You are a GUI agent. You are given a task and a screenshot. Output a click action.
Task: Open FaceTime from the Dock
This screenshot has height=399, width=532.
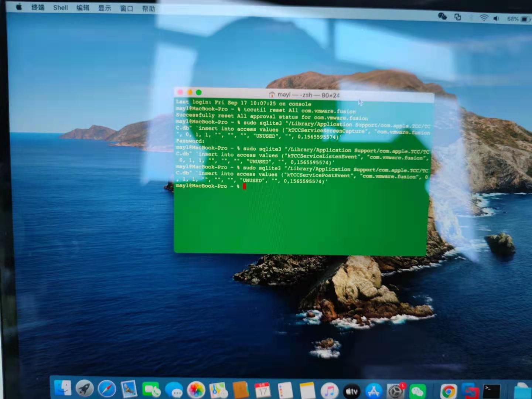(151, 390)
